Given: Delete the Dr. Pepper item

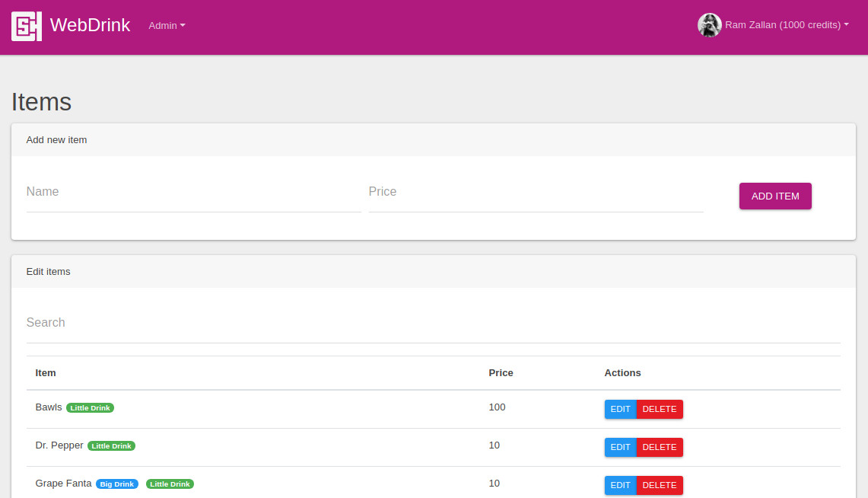Looking at the screenshot, I should click(660, 447).
